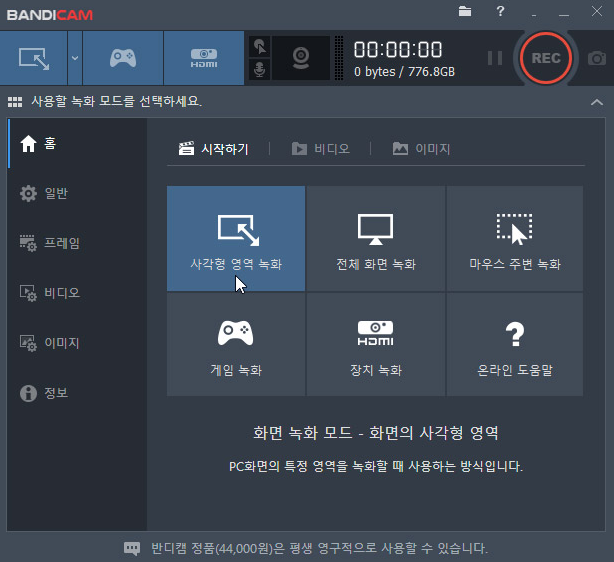Screen dimensions: 614x562
Task: Click the grid icon next to 사용할 녹화 모드를 선택하세요
Action: point(15,102)
